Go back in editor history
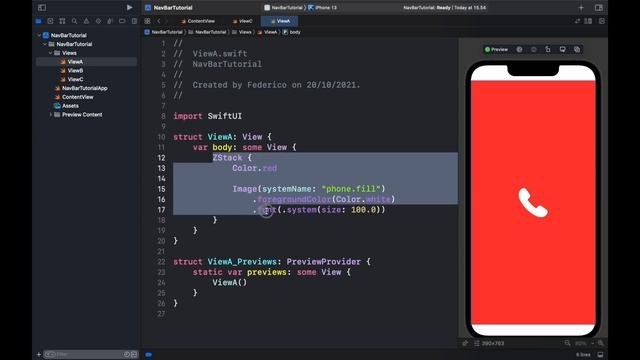This screenshot has width=640, height=360. point(159,21)
